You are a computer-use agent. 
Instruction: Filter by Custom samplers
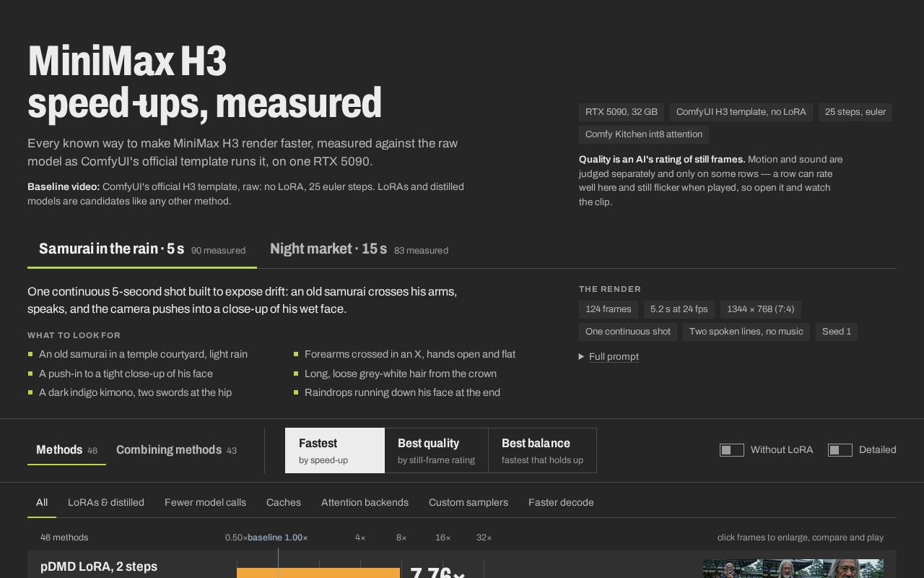pyautogui.click(x=468, y=503)
